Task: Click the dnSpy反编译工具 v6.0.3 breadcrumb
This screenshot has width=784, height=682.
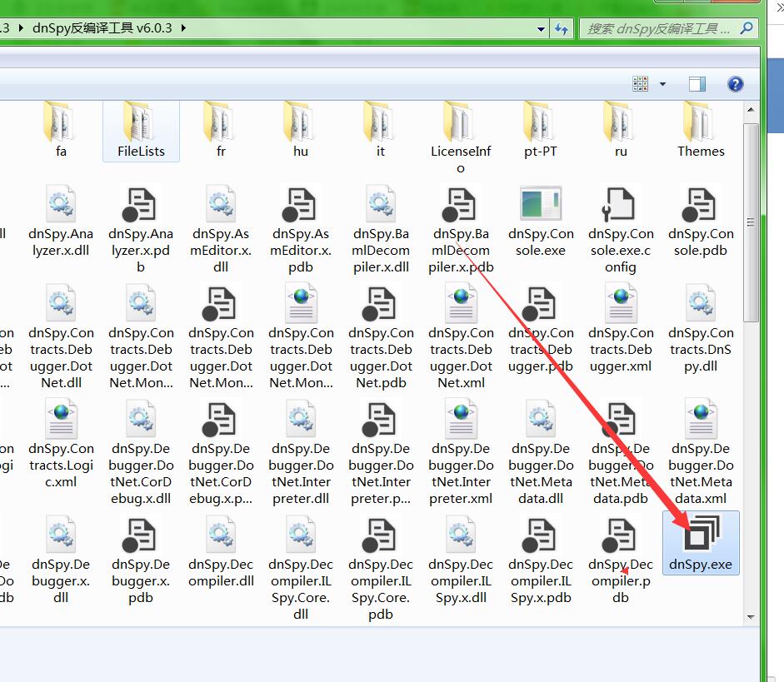Action: click(x=102, y=28)
